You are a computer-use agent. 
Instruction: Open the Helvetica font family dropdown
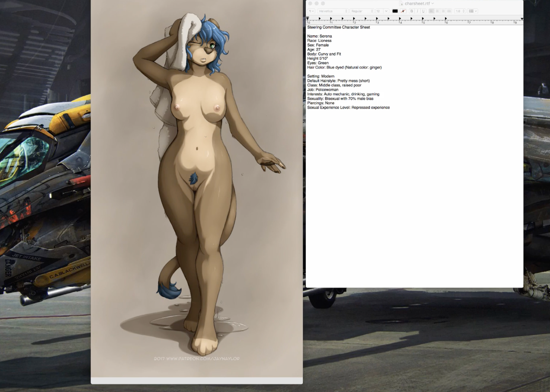tap(333, 11)
